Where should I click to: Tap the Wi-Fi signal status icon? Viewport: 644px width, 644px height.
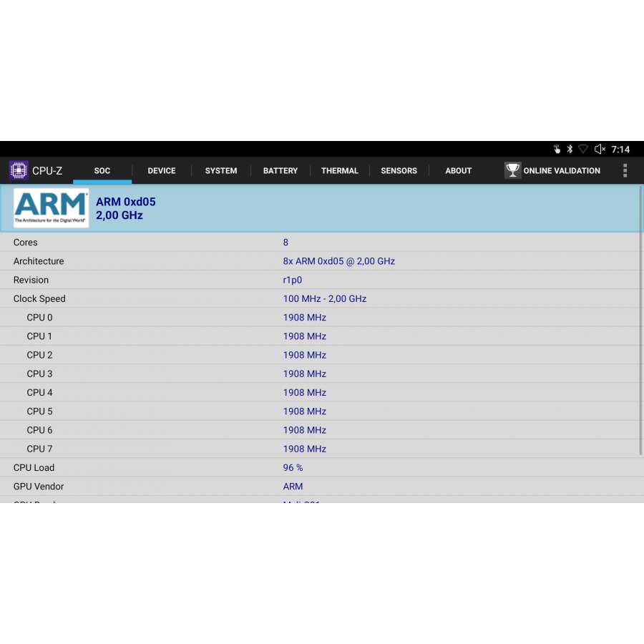(x=582, y=149)
